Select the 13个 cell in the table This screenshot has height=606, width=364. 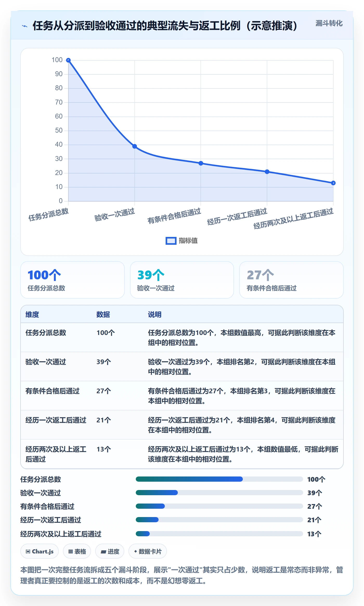[x=104, y=449]
